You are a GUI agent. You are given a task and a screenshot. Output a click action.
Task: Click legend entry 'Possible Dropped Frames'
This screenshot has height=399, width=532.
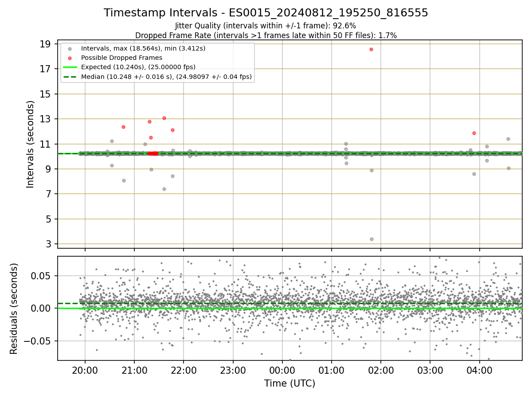pos(121,58)
